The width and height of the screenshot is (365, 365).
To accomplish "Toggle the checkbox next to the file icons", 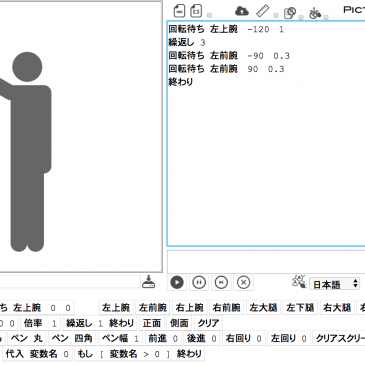I will [x=209, y=15].
